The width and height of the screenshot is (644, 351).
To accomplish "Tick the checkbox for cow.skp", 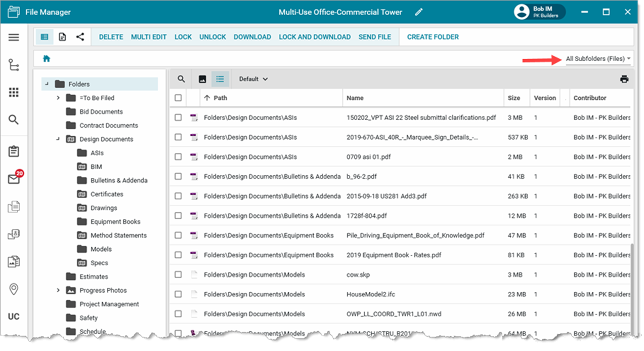I will pos(178,275).
